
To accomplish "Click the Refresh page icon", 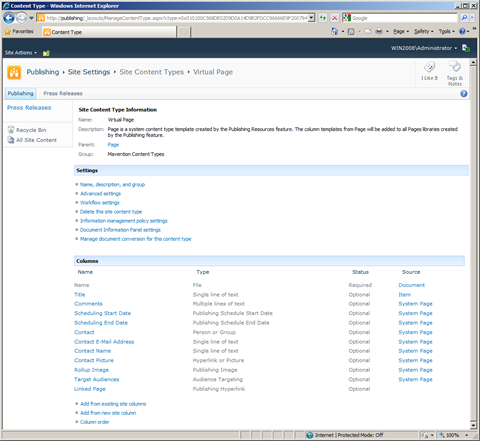I will click(x=322, y=18).
